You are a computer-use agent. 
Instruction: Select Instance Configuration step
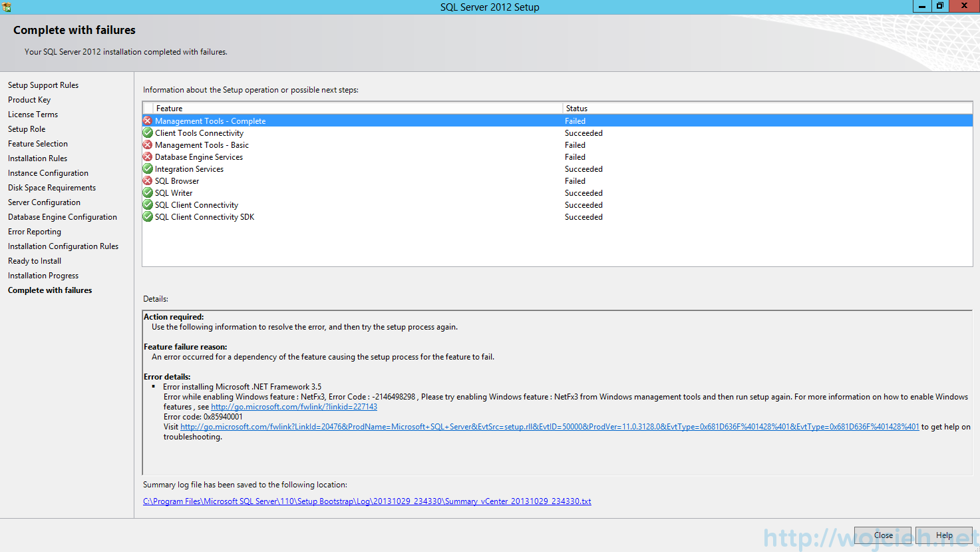pos(48,173)
